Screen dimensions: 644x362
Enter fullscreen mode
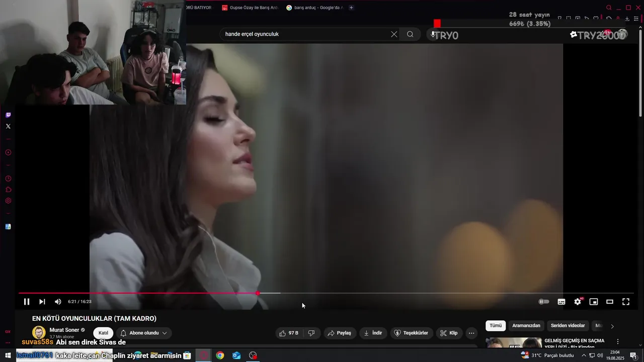626,302
